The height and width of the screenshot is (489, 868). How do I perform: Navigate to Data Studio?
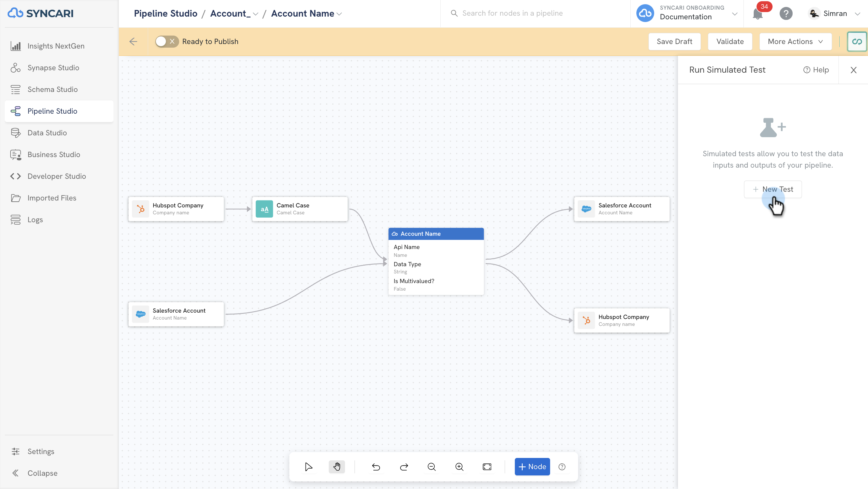59,133
